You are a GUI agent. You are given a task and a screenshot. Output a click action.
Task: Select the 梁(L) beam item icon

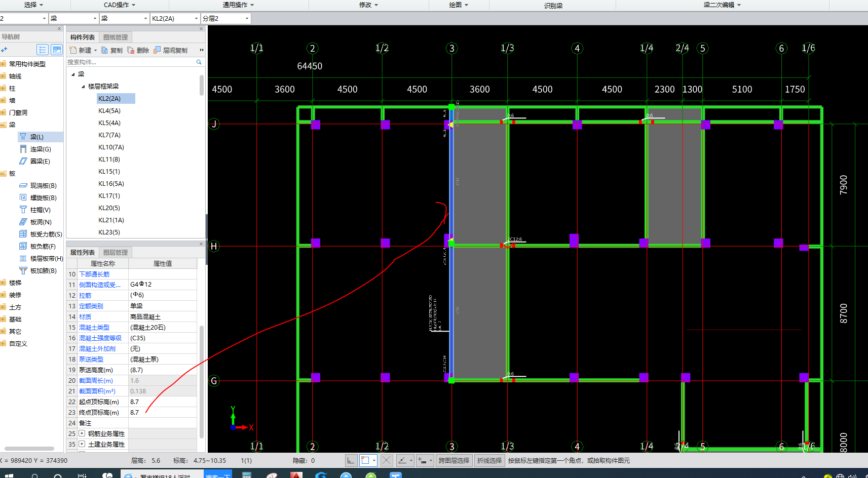23,137
